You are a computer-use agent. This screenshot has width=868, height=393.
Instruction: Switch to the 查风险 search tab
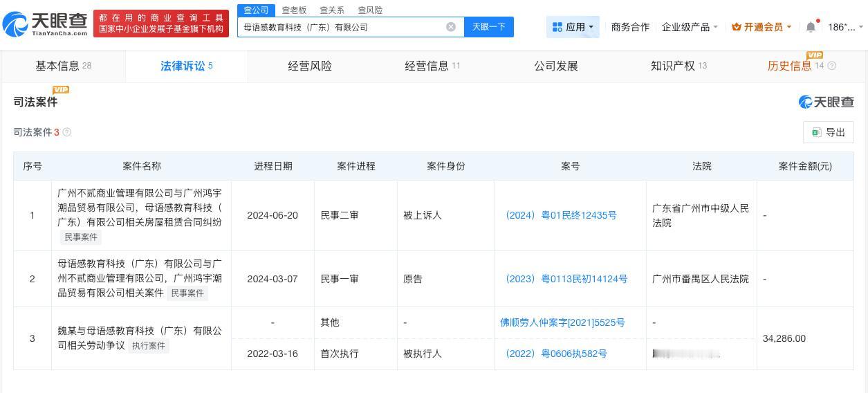pos(370,10)
